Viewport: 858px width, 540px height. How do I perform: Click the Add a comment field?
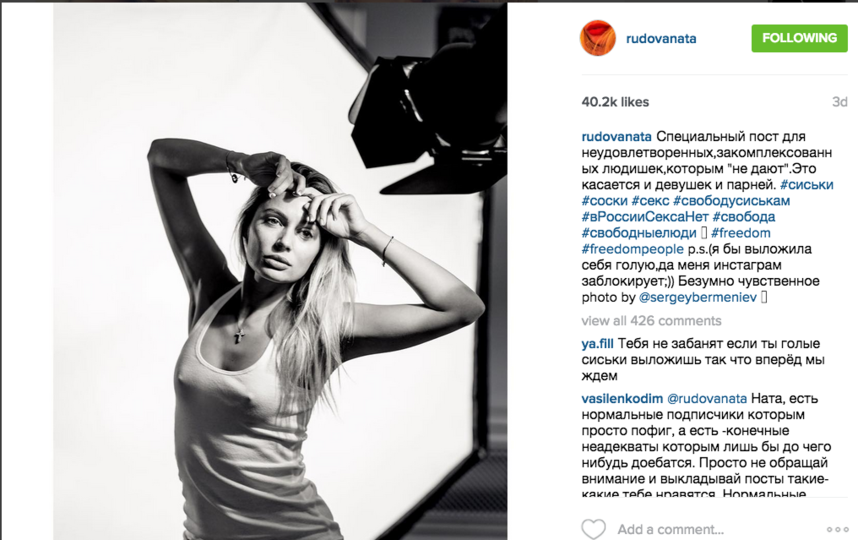tap(670, 529)
